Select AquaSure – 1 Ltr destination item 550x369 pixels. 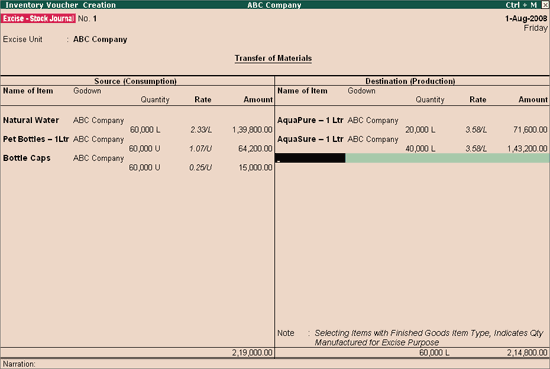[x=310, y=139]
